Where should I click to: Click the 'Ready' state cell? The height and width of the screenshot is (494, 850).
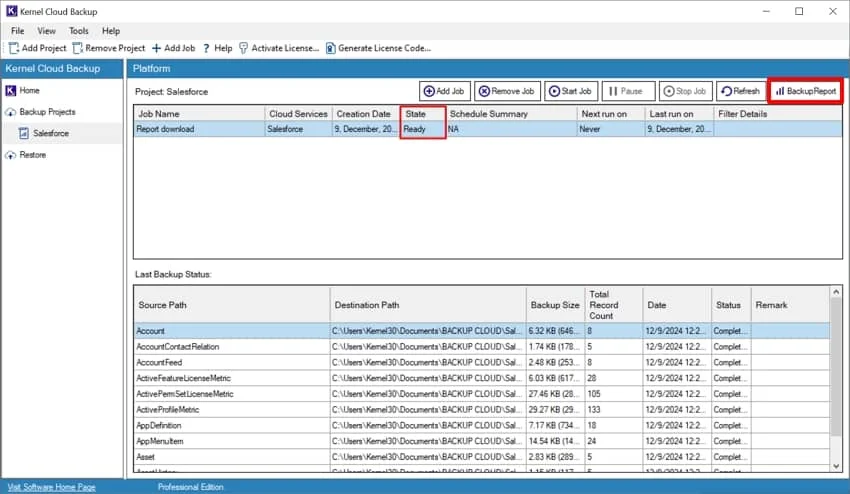pos(423,129)
